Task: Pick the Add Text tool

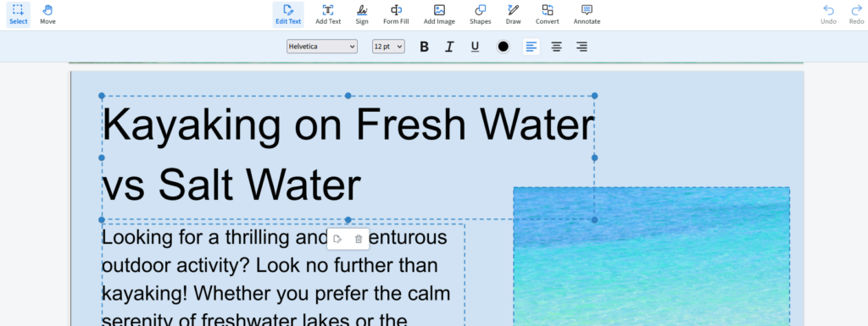Action: (328, 15)
